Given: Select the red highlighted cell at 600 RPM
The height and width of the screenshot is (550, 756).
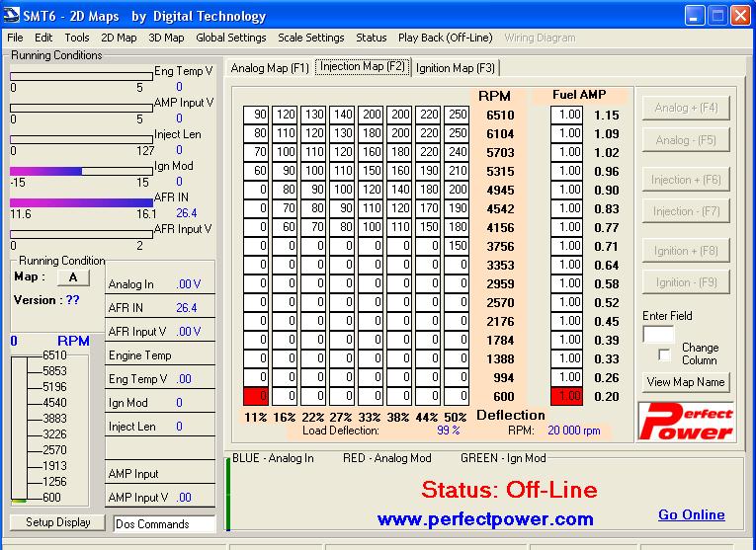Looking at the screenshot, I should [256, 396].
